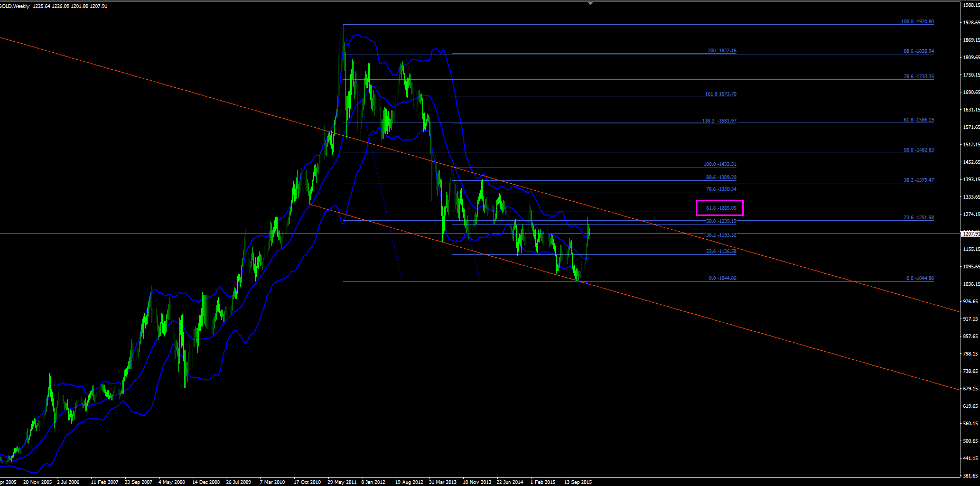Viewport: 980px width, 486px height.
Task: Click price 1512.15 on the price scale
Action: click(x=972, y=145)
